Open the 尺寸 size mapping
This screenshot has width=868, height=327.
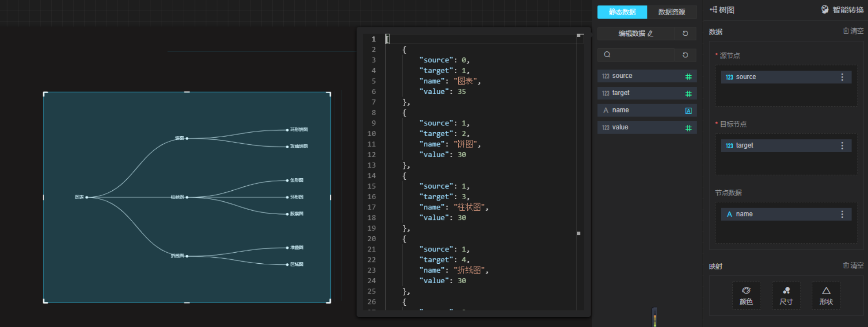(x=786, y=296)
